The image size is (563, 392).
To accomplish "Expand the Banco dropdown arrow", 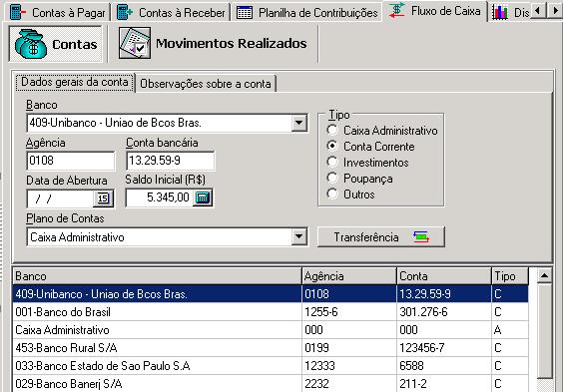I will (x=298, y=123).
